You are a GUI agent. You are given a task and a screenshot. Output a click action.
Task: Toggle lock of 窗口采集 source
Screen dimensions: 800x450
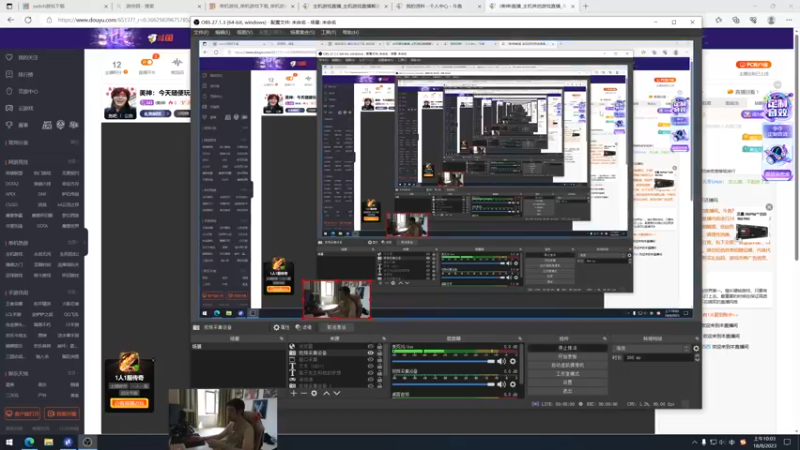(380, 360)
